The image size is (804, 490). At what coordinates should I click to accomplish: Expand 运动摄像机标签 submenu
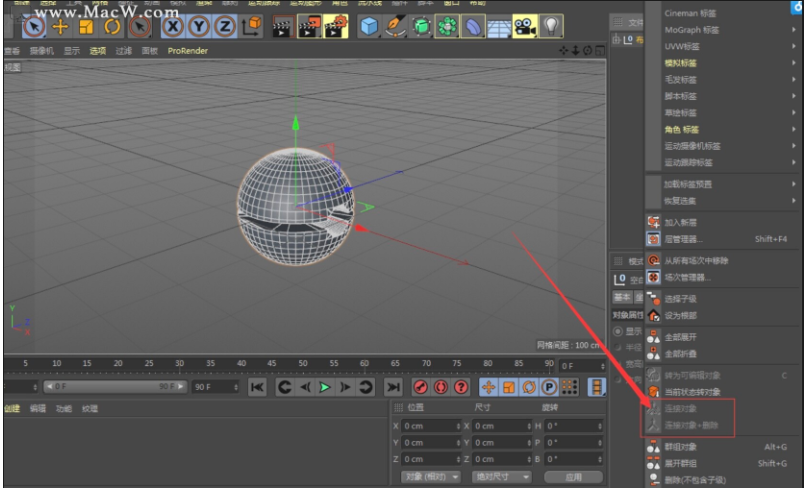coord(721,146)
